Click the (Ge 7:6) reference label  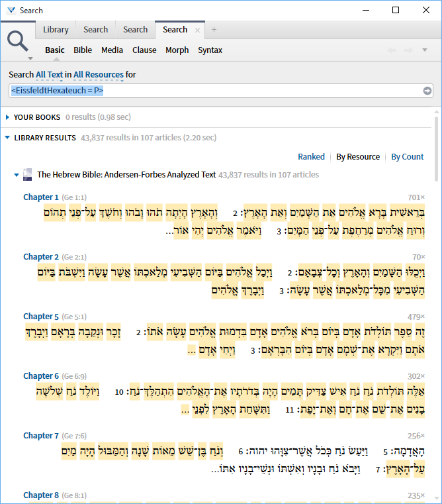(74, 436)
